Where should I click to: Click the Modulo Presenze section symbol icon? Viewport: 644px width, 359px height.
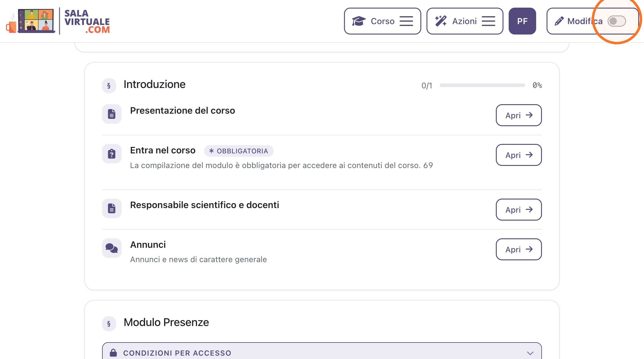click(x=109, y=324)
